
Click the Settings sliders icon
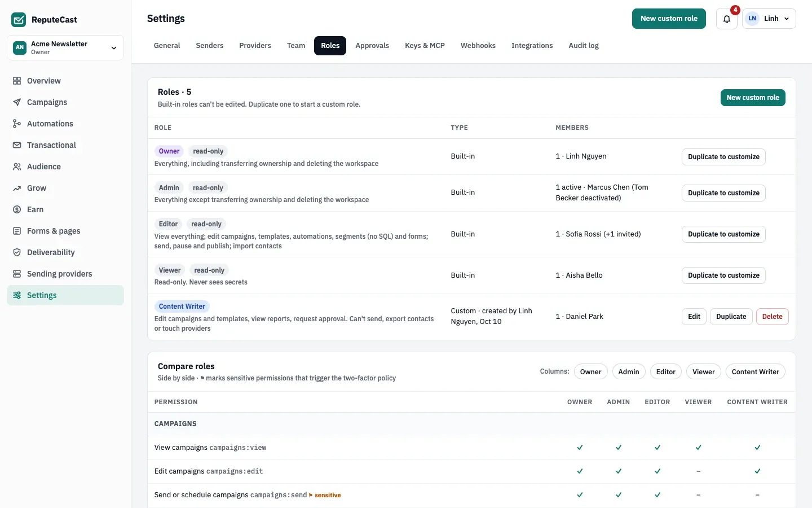17,295
